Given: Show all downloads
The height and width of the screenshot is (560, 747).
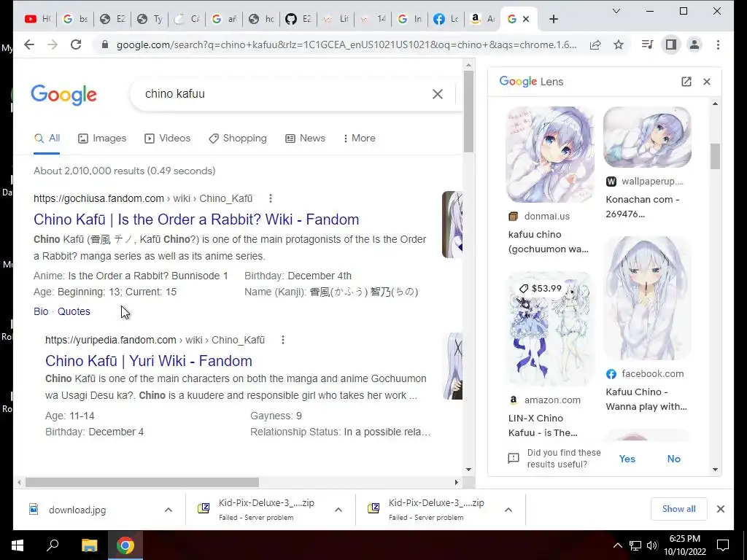Looking at the screenshot, I should (679, 509).
